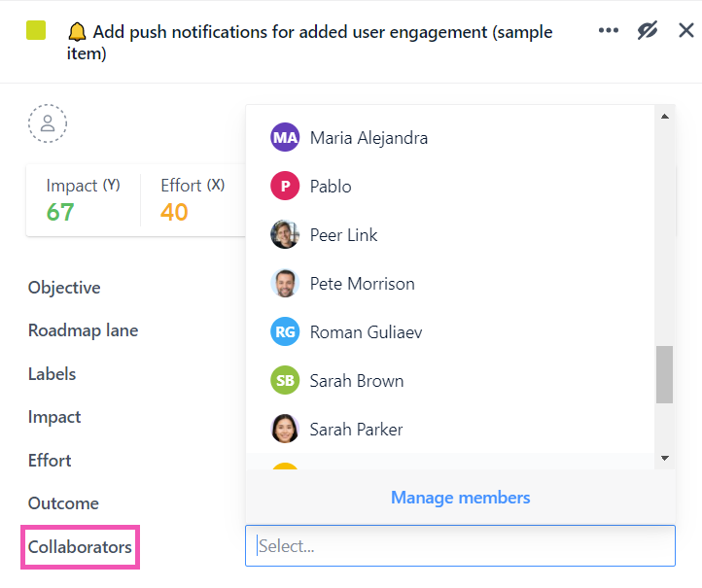Click the Effort score value 40
702x588 pixels.
[x=174, y=212]
